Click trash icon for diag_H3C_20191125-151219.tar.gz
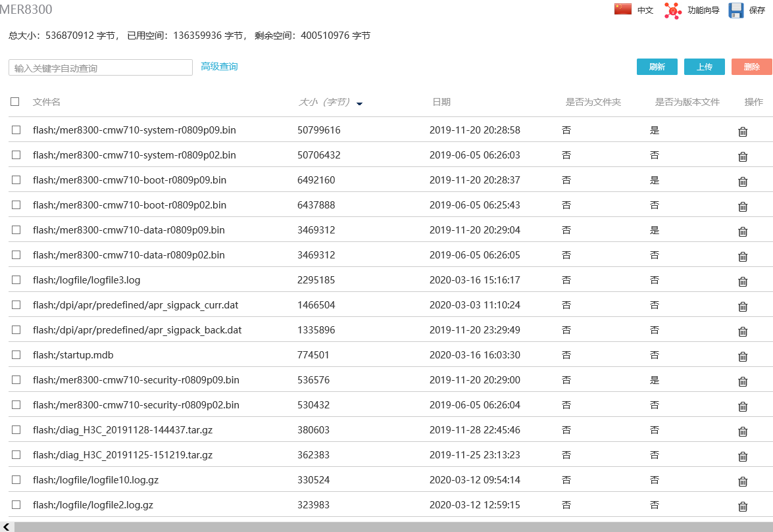The width and height of the screenshot is (773, 532). pyautogui.click(x=743, y=456)
